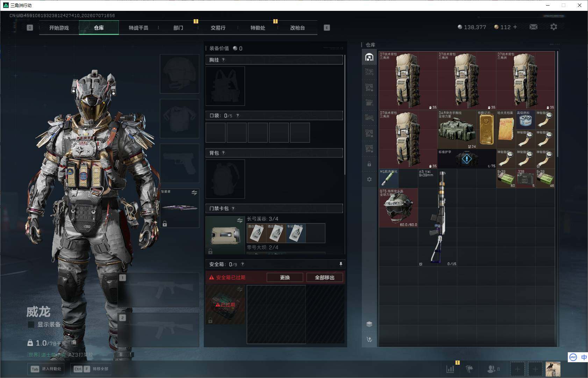Select the empty backpack slot
This screenshot has height=378, width=588.
coord(225,179)
